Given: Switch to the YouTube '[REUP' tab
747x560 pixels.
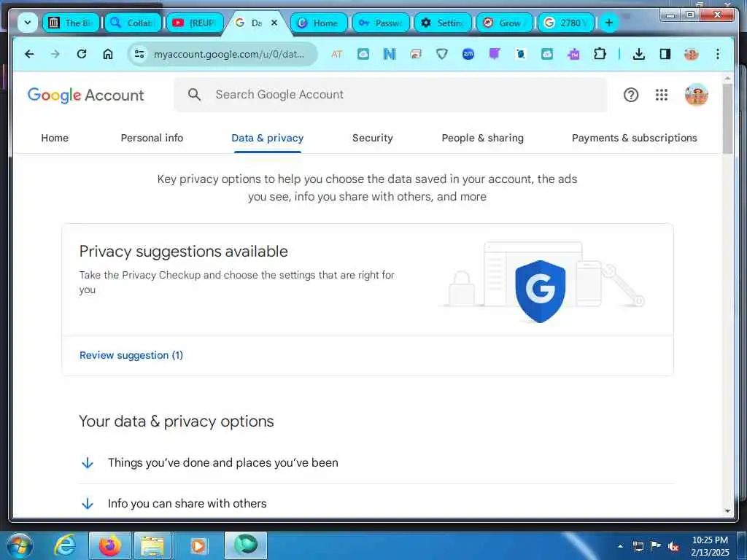Looking at the screenshot, I should click(195, 23).
